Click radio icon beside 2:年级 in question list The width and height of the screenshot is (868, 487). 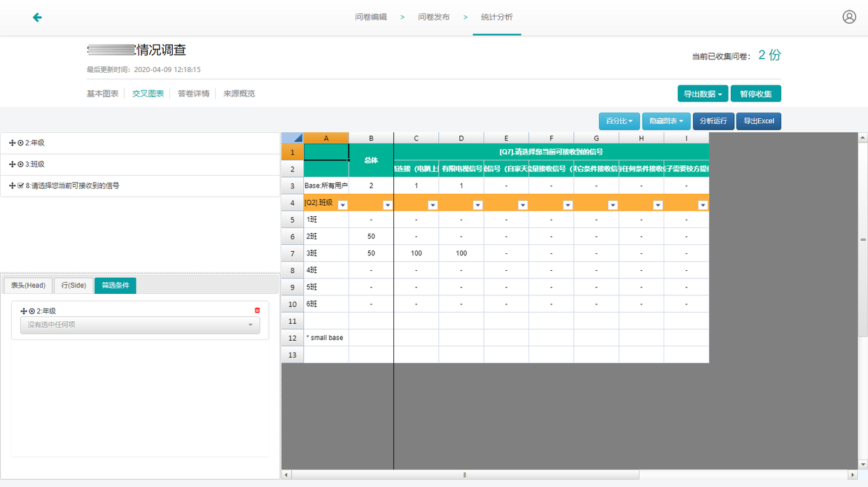pyautogui.click(x=21, y=143)
